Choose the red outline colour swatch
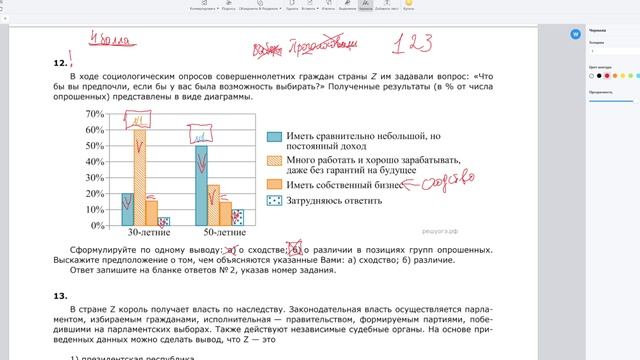640x360 pixels. pyautogui.click(x=607, y=76)
